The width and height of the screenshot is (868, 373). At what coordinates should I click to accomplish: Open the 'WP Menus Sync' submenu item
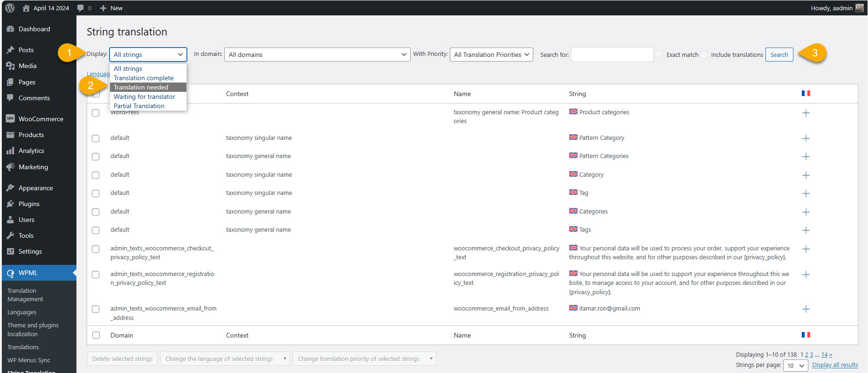(29, 360)
